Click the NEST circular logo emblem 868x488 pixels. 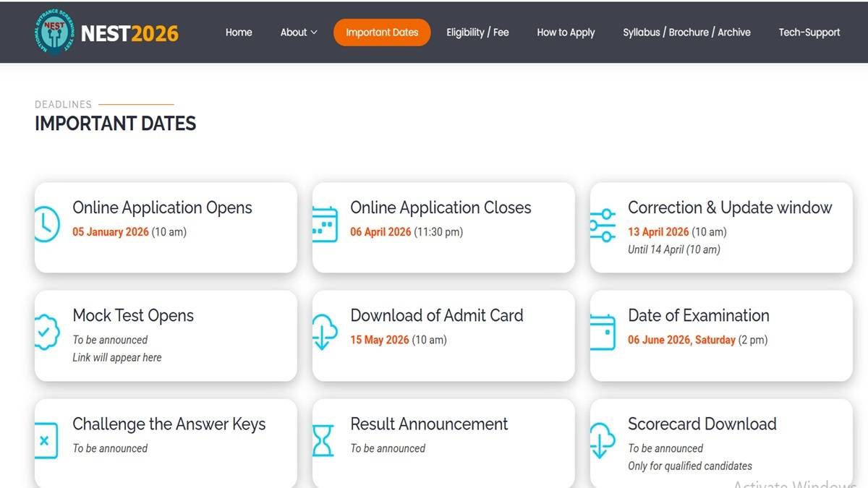55,33
